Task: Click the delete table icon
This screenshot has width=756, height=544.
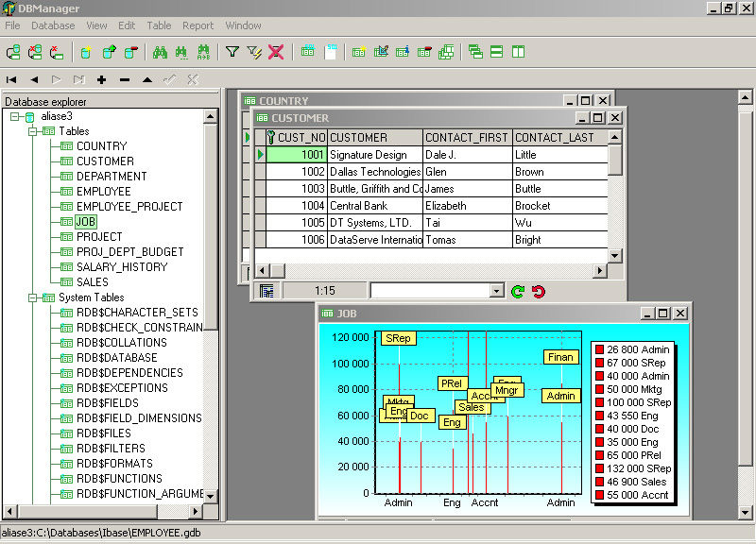Action: [424, 52]
